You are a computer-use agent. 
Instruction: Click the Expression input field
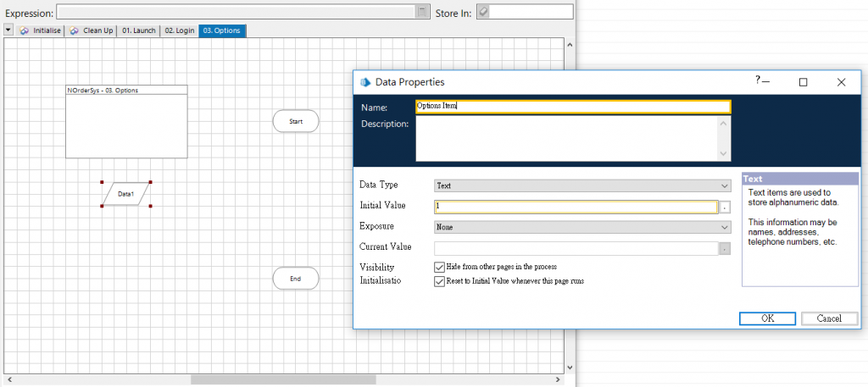click(x=236, y=12)
